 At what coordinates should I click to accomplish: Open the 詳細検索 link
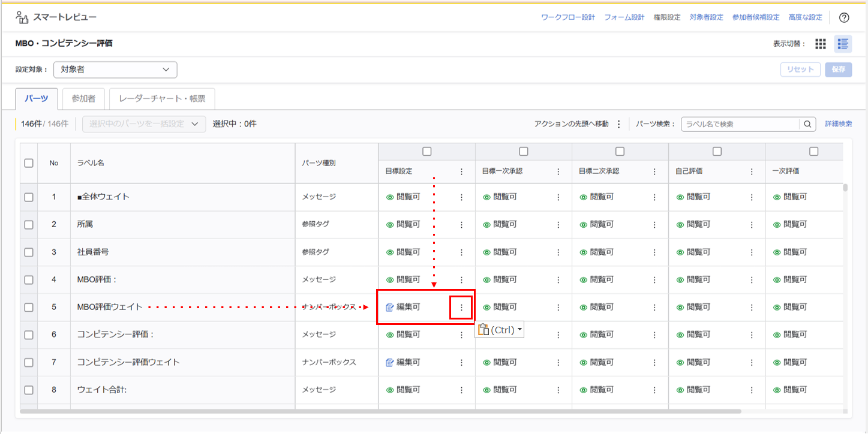[839, 124]
